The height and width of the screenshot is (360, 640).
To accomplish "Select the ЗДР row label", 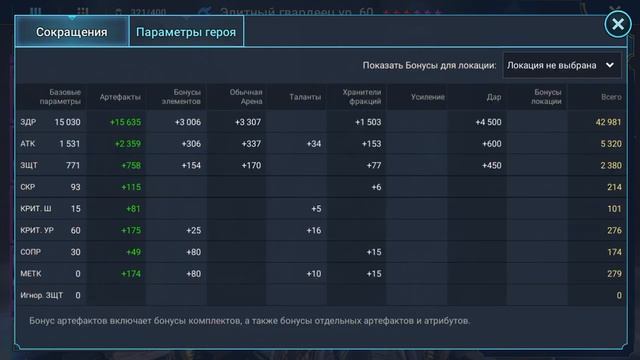I will (x=28, y=122).
